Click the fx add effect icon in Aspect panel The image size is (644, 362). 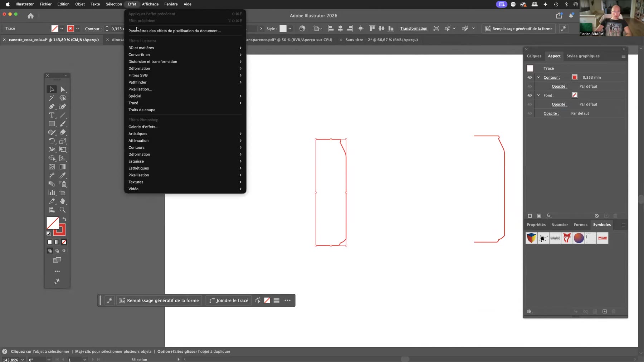[549, 216]
